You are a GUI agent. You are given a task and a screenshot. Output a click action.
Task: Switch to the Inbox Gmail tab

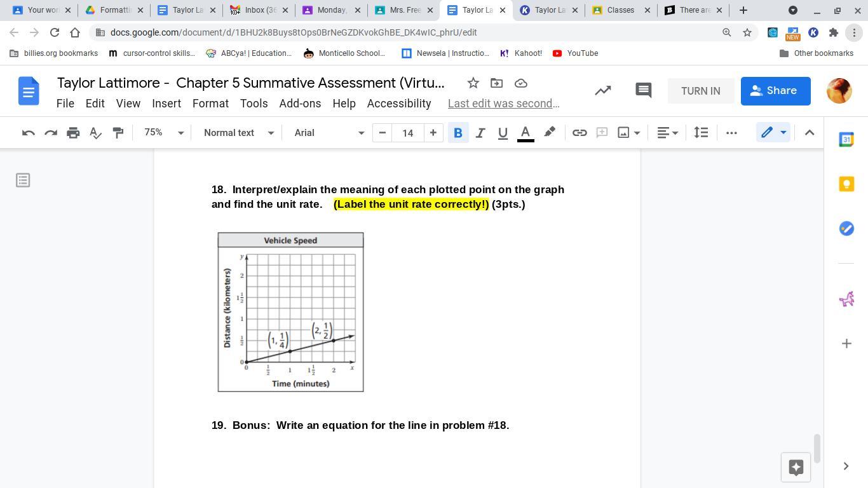pos(259,10)
